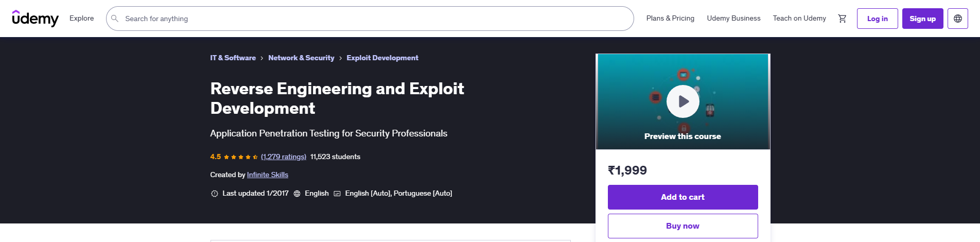Focus the Search for anything field

coord(370,19)
